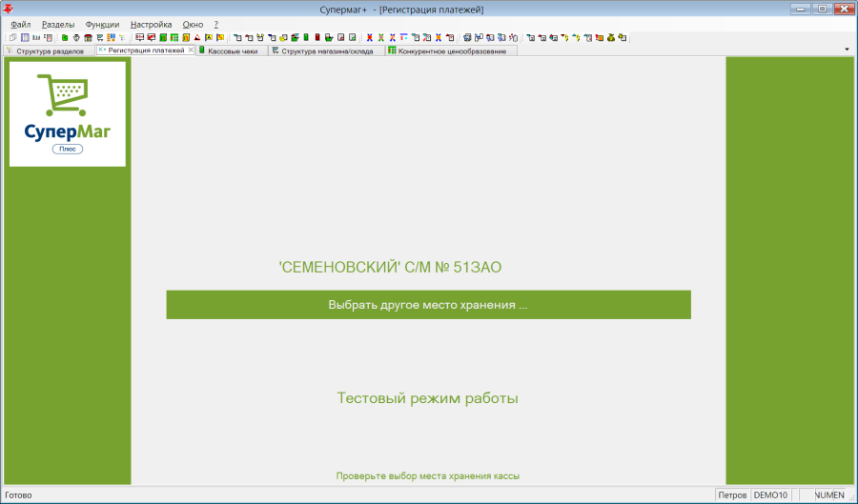Click the red exclamation yellow note icon
Screen dimensions: 858x504
coord(600,38)
